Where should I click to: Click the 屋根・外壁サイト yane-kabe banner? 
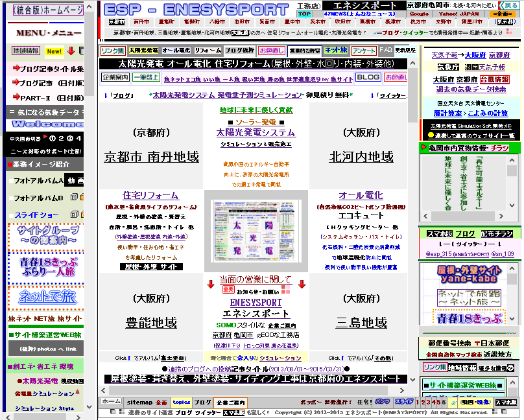pos(469,274)
